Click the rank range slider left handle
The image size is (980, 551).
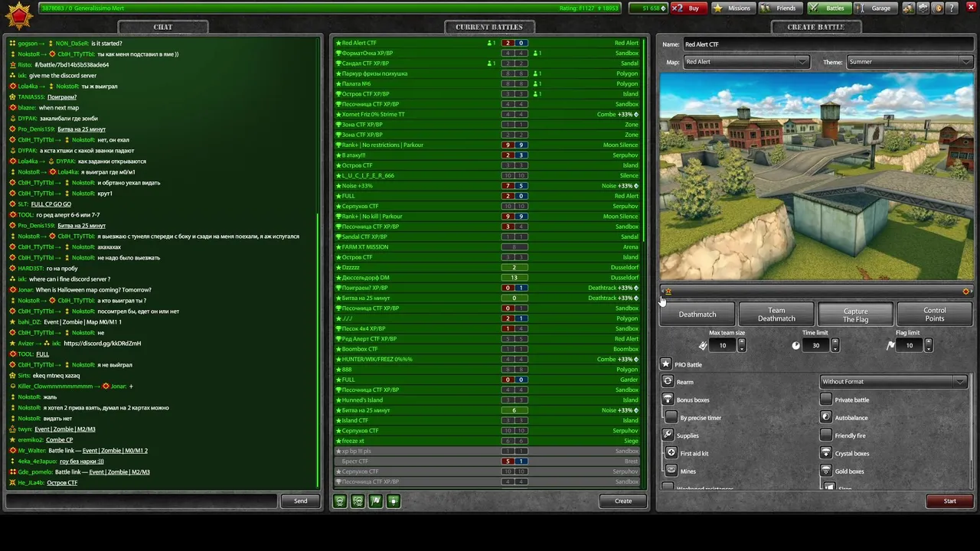[x=668, y=292]
